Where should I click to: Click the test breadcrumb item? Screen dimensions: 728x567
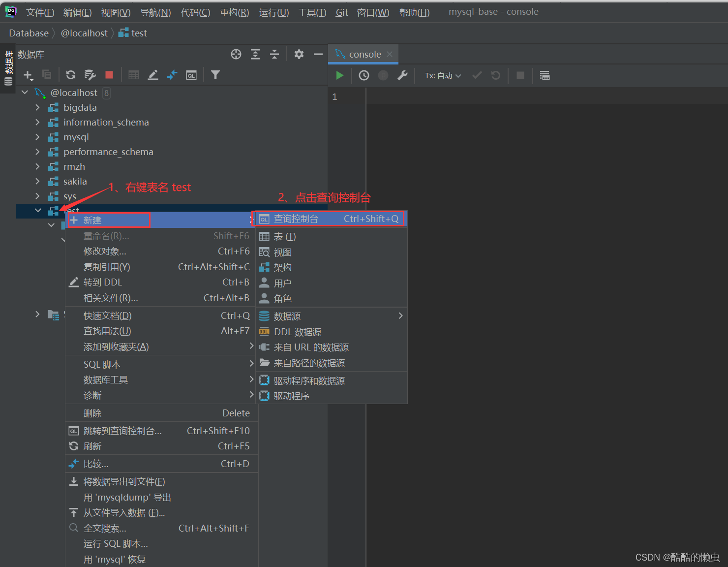(x=133, y=33)
